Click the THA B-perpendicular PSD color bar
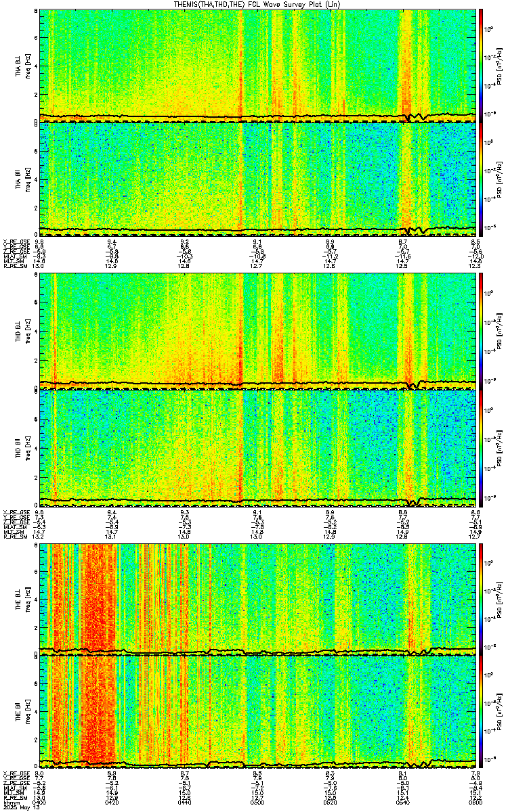Screen dimensions: 508x812 [x=481, y=65]
